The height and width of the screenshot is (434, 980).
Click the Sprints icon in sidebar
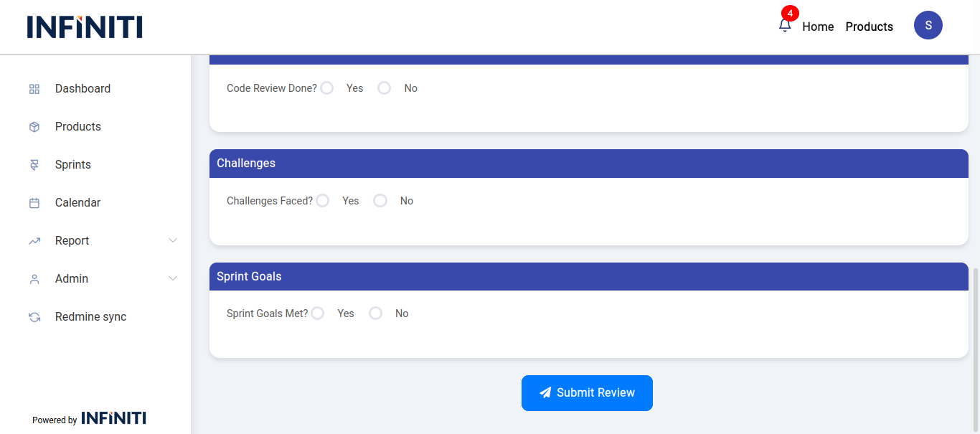point(34,165)
